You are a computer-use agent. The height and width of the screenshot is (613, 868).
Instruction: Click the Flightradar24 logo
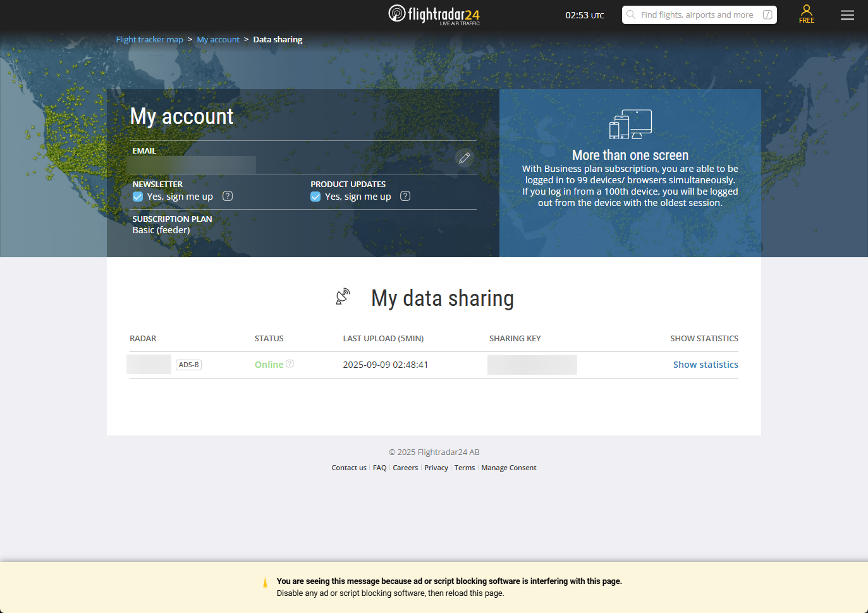pyautogui.click(x=434, y=14)
